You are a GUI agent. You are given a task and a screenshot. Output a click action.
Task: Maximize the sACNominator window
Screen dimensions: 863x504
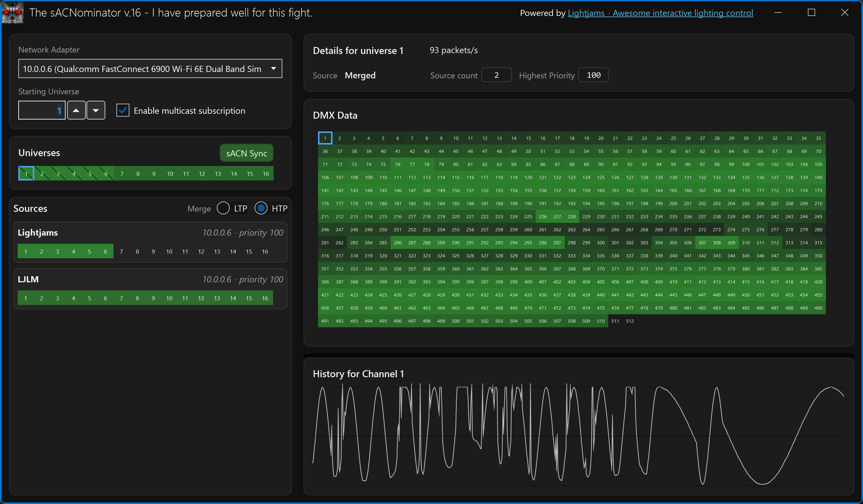coord(811,13)
